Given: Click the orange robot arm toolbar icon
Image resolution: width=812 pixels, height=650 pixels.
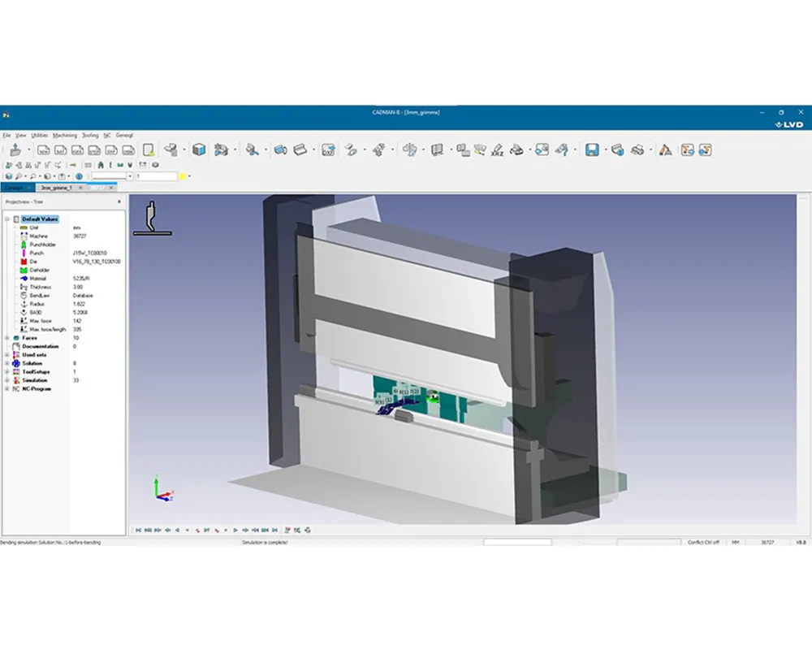Looking at the screenshot, I should [666, 149].
